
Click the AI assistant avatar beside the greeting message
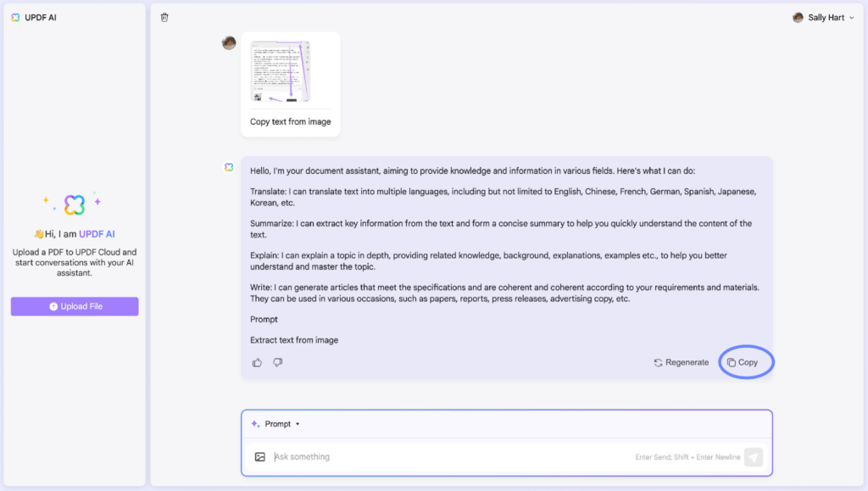[229, 167]
